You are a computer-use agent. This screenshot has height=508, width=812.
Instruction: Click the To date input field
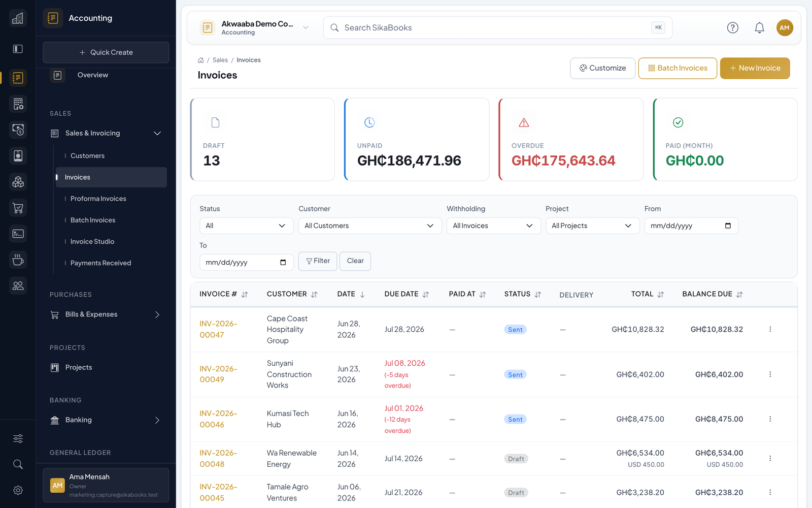[246, 262]
